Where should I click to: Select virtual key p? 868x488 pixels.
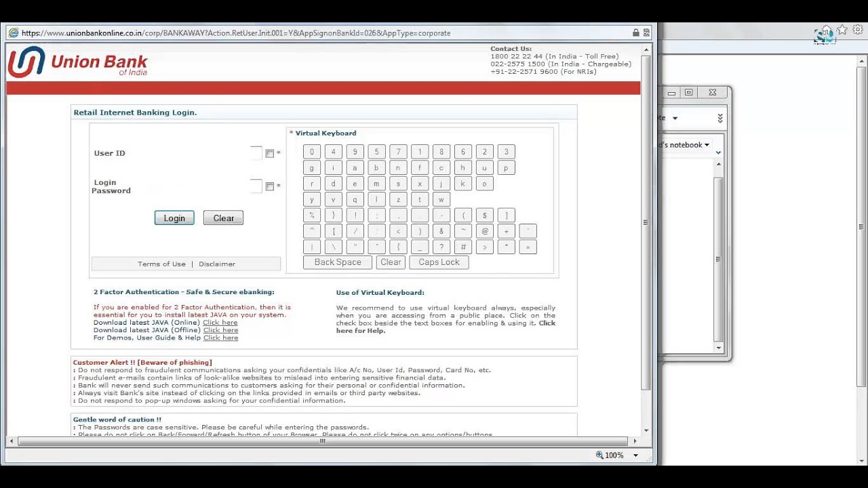pos(506,168)
